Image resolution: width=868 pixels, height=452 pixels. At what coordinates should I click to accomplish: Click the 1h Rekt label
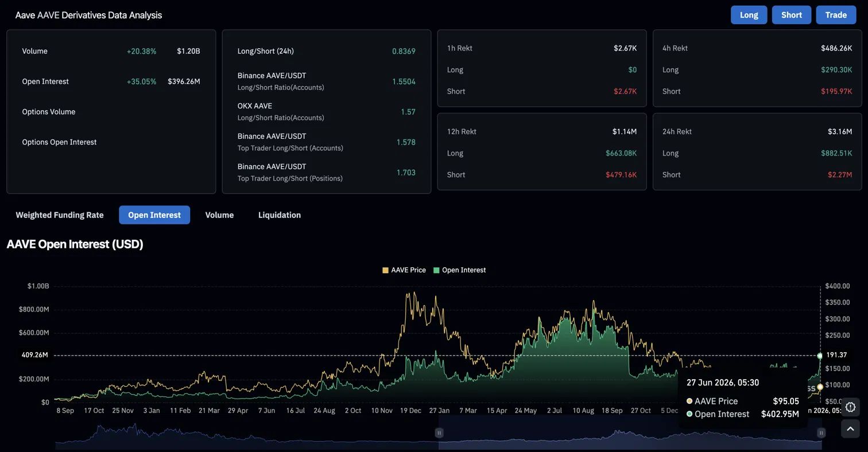pyautogui.click(x=460, y=48)
